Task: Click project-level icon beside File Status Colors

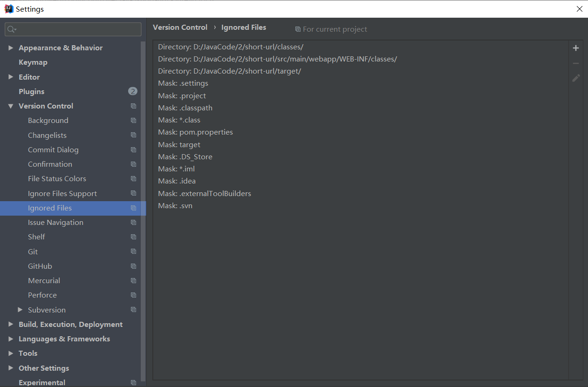Action: pos(133,179)
